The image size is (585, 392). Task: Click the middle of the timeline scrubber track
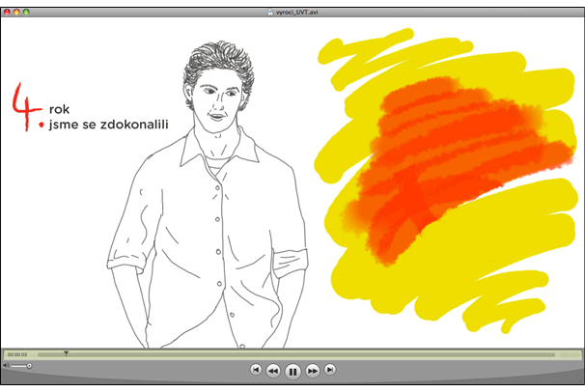tap(309, 354)
